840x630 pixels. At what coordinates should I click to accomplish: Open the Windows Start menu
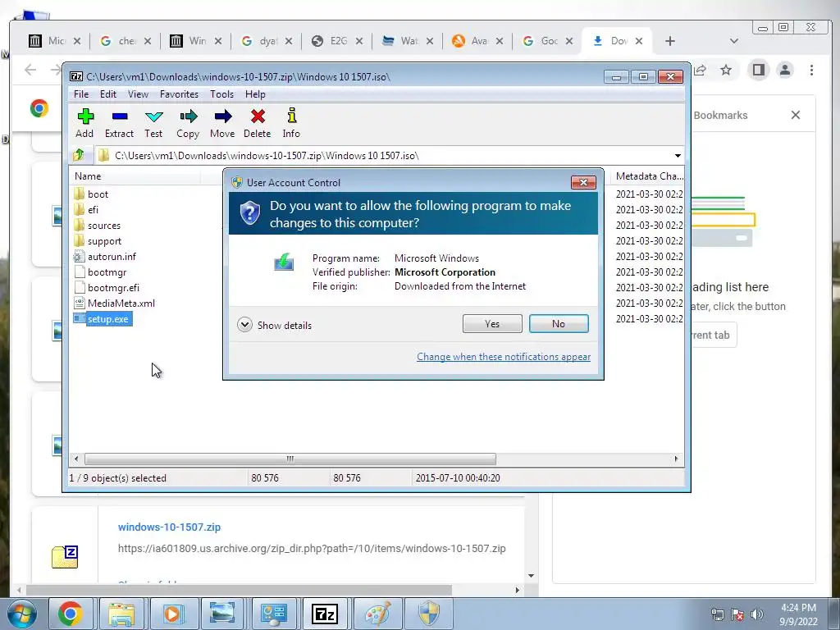[22, 614]
